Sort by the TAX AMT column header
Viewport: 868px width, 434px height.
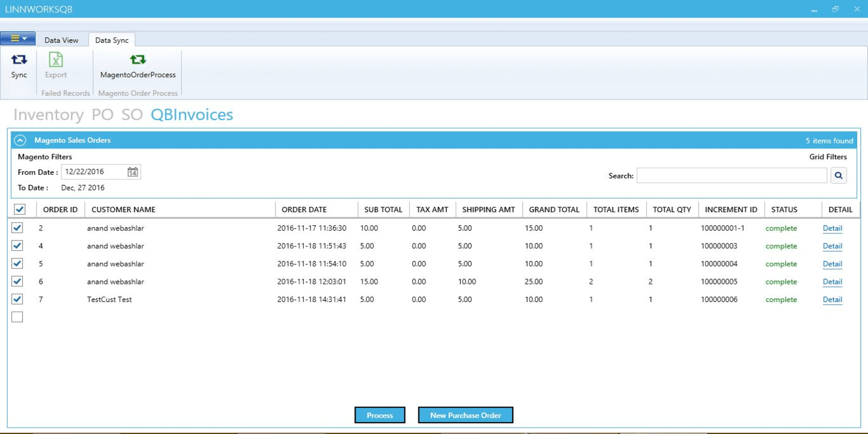[433, 210]
